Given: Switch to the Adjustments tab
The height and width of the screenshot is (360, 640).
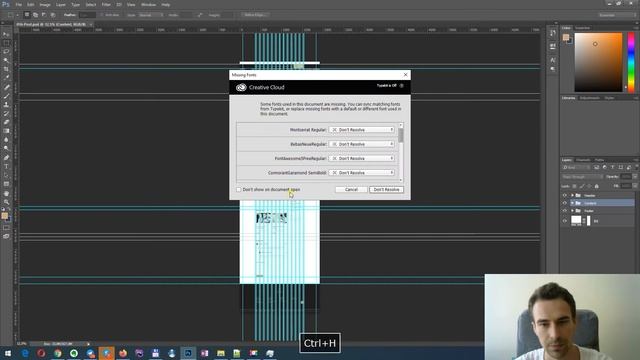Looking at the screenshot, I should [x=590, y=98].
